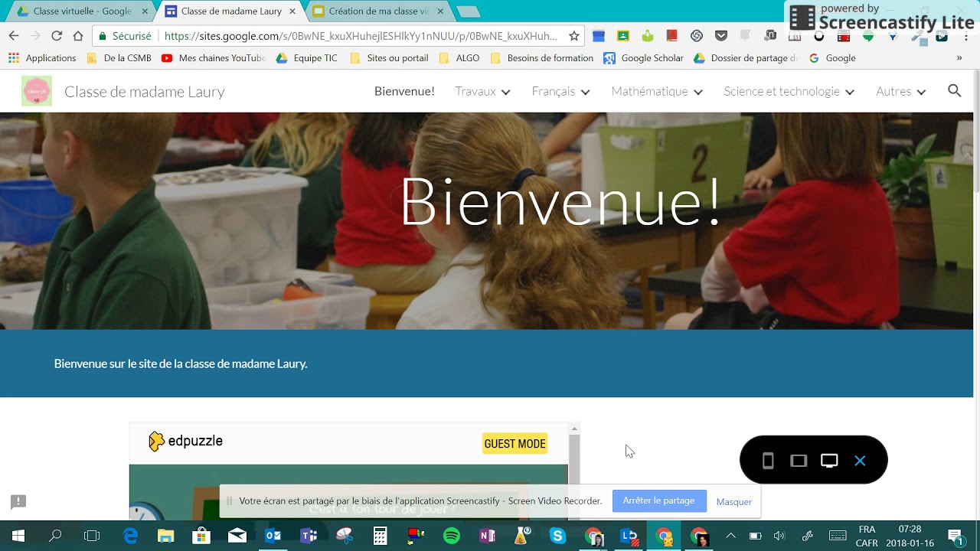Select the phone preview icon
Screen dimensions: 980x551
768,461
